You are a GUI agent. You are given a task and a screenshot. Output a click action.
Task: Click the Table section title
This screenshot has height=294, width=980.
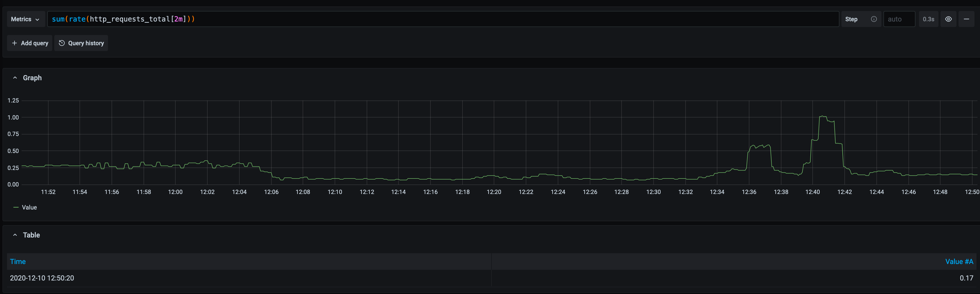tap(31, 235)
